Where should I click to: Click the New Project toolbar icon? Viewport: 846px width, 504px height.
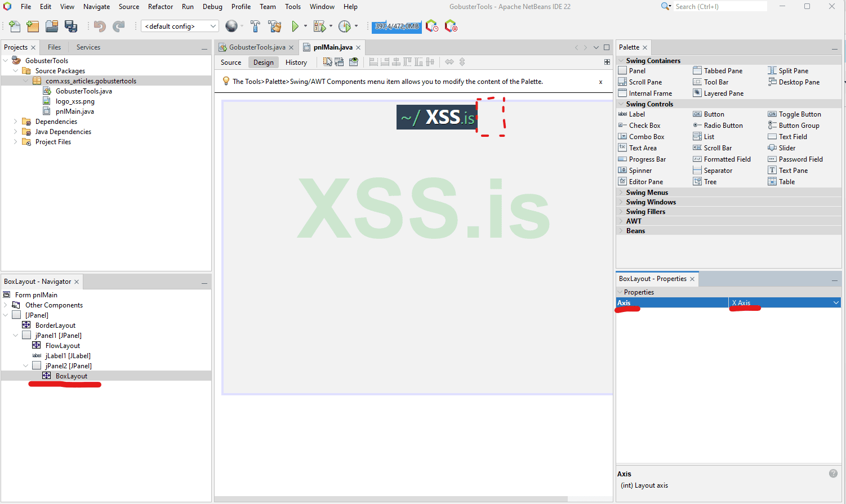pyautogui.click(x=33, y=26)
